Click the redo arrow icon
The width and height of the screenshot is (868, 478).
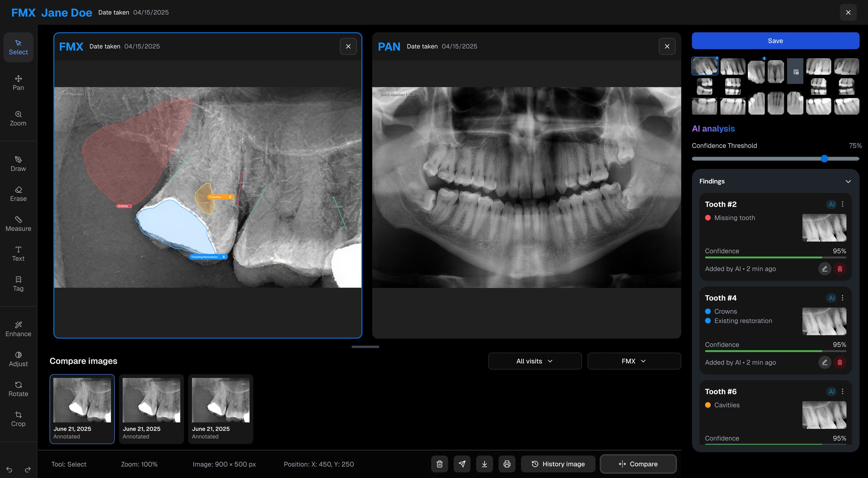(x=27, y=469)
